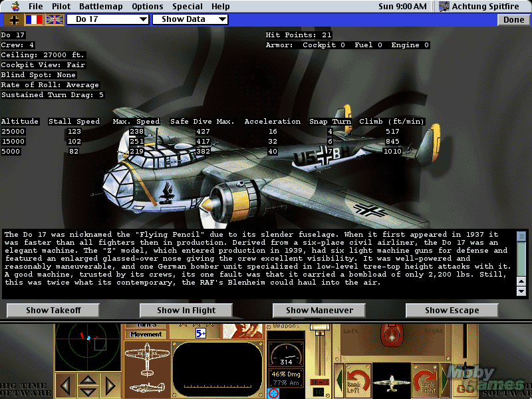532x399 pixels.
Task: Click the radar map left arrow
Action: click(65, 386)
